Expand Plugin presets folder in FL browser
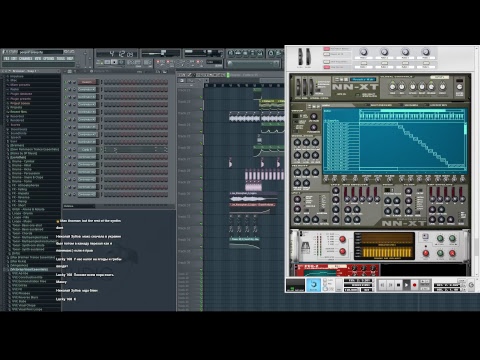The image size is (480, 360). 20,99
